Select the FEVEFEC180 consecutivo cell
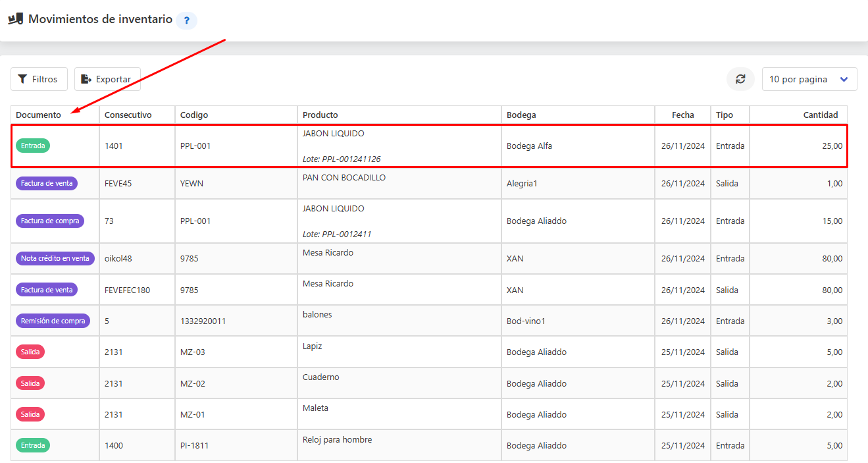Viewport: 868px width, 463px height. (137, 290)
